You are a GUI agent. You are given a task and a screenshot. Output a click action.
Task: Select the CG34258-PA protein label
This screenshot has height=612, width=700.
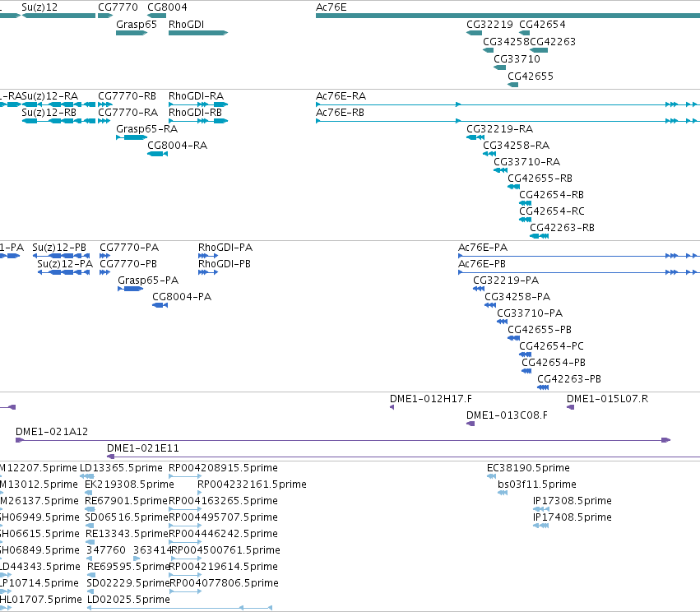tap(517, 297)
